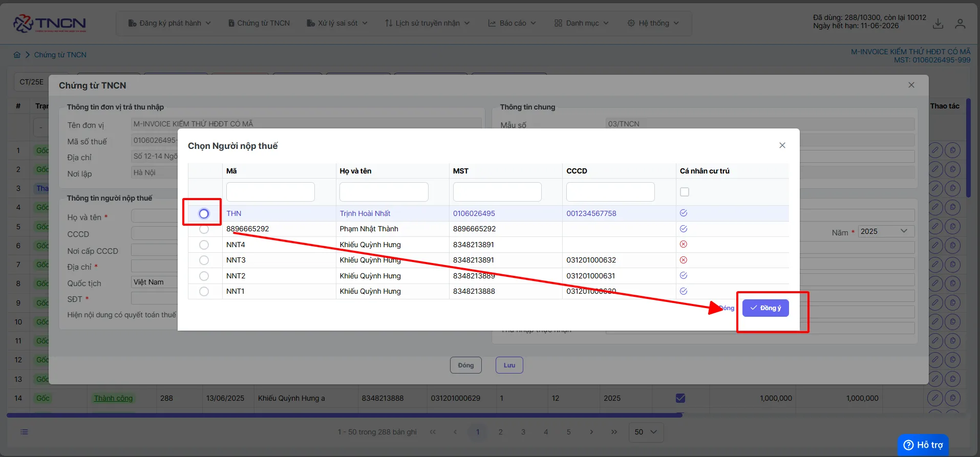
Task: Open the Chứng từ TNCN menu item
Action: click(x=259, y=23)
